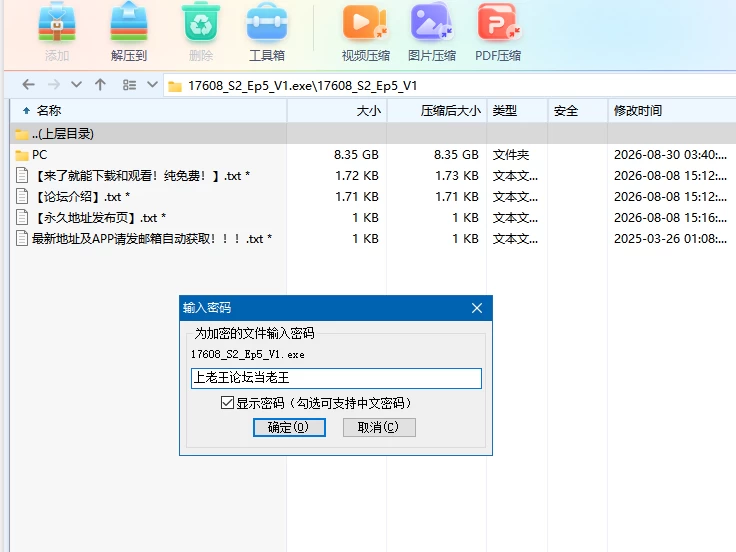
Task: Select the 最新地址及APP请发邮箱自动获取 .txt file
Action: 373,239
